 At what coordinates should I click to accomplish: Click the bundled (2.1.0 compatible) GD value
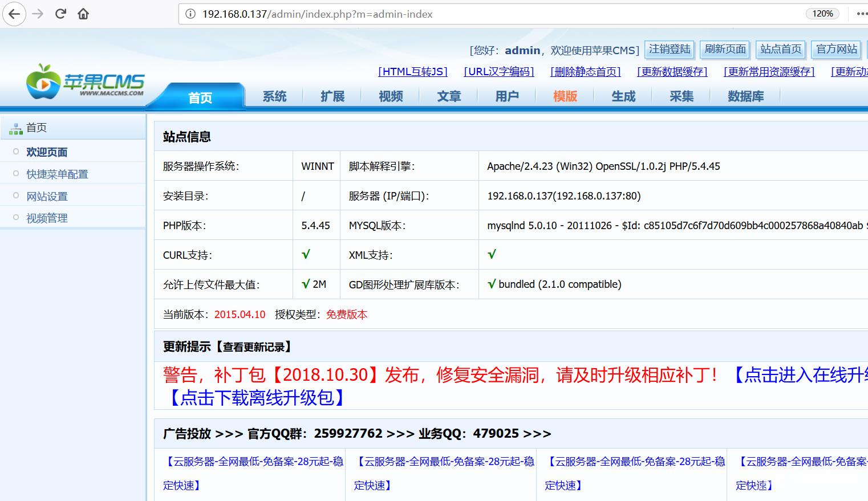point(559,284)
